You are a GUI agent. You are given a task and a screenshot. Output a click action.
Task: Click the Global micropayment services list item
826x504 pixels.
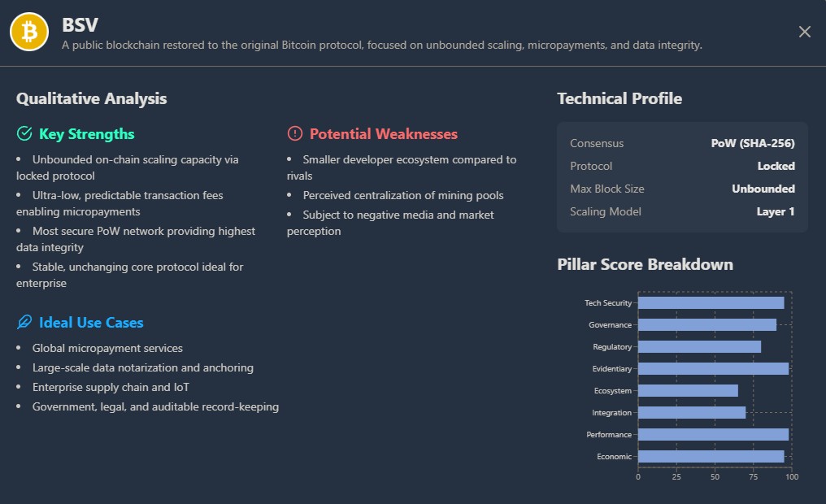[107, 348]
